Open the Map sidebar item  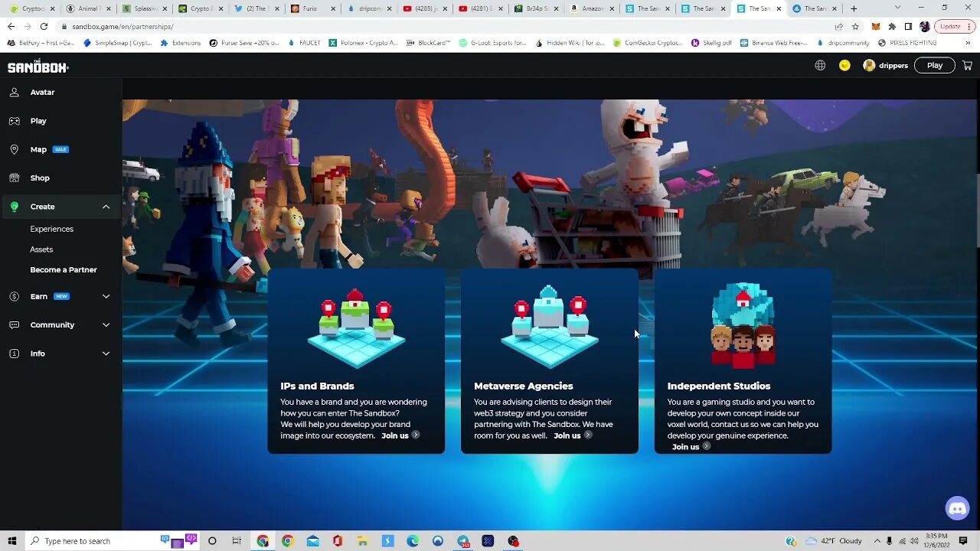tap(38, 149)
